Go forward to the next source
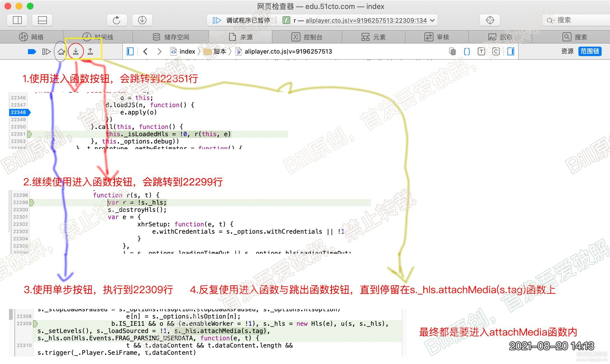Screen dimensions: 610x364 pyautogui.click(x=159, y=51)
